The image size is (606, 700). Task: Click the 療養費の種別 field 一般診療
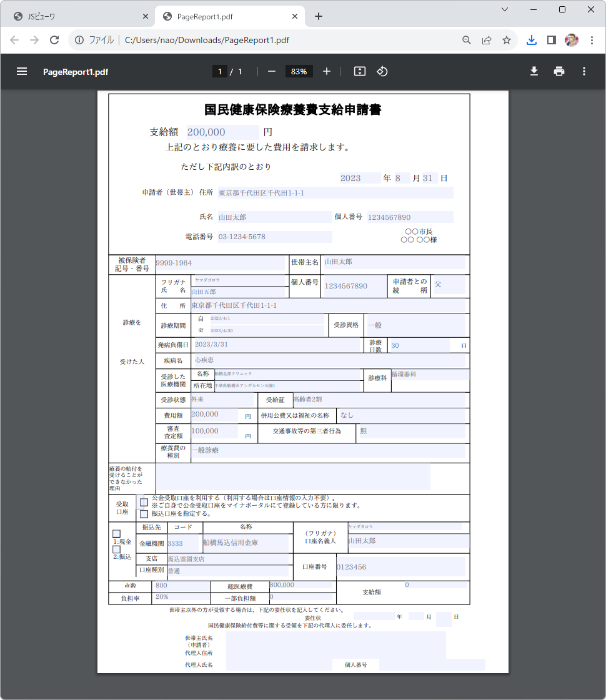(x=328, y=450)
